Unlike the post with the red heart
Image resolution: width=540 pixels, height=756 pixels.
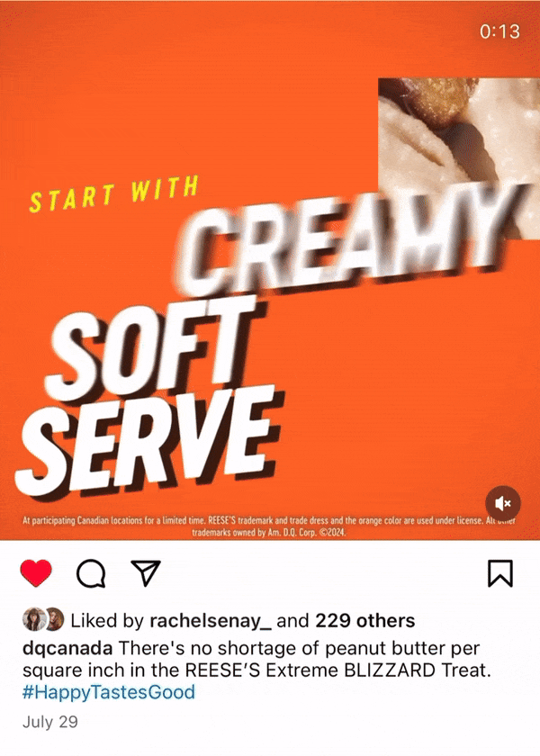click(x=36, y=573)
